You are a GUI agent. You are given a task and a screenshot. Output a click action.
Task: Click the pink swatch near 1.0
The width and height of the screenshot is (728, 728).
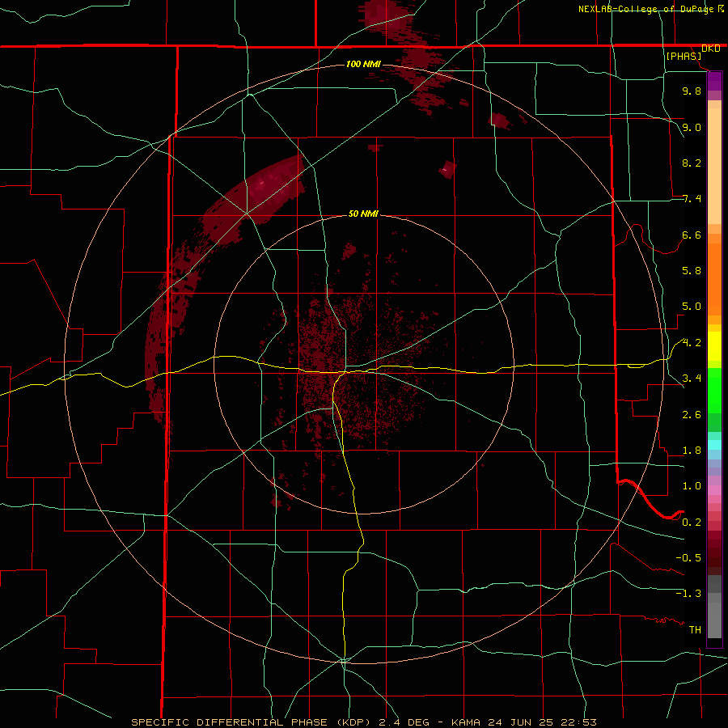point(714,490)
